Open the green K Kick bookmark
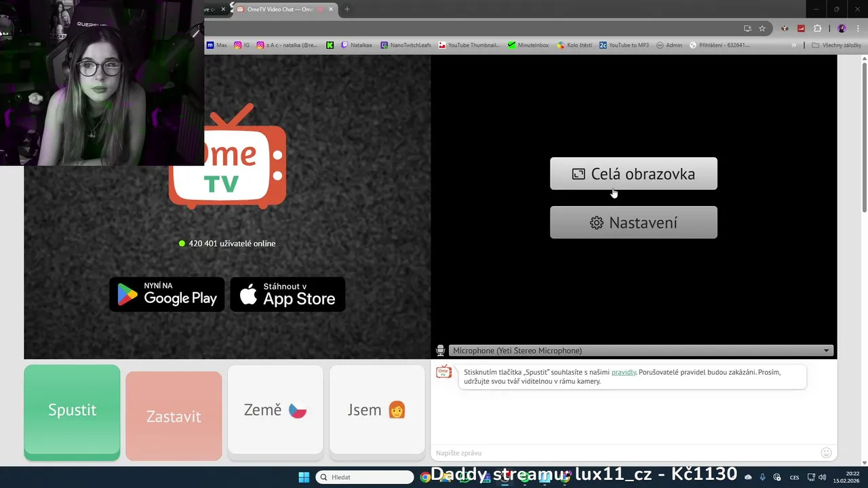 pyautogui.click(x=330, y=45)
